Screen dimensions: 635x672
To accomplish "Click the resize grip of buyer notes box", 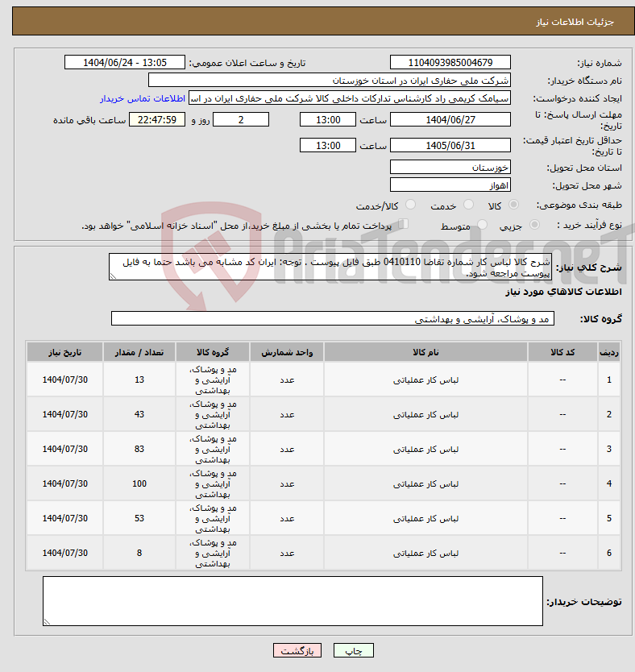I will (47, 622).
